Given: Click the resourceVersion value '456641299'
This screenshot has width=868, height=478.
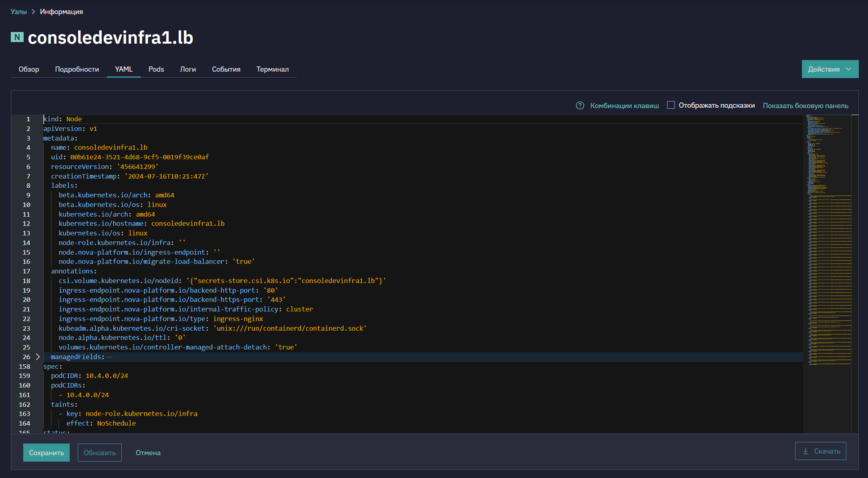Looking at the screenshot, I should click(x=137, y=167).
